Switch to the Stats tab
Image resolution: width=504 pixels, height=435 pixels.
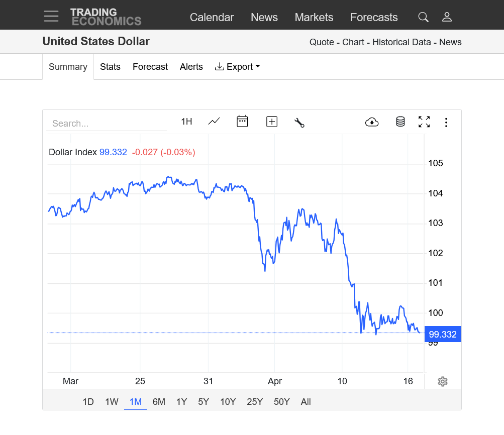(x=110, y=67)
